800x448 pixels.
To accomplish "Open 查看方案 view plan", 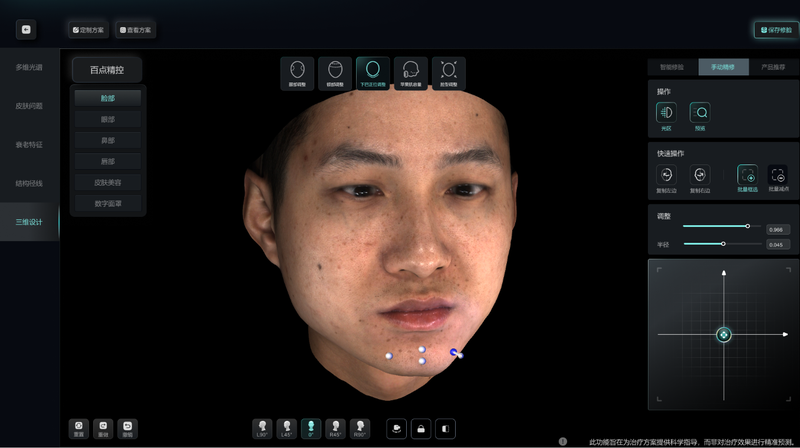I will click(135, 30).
